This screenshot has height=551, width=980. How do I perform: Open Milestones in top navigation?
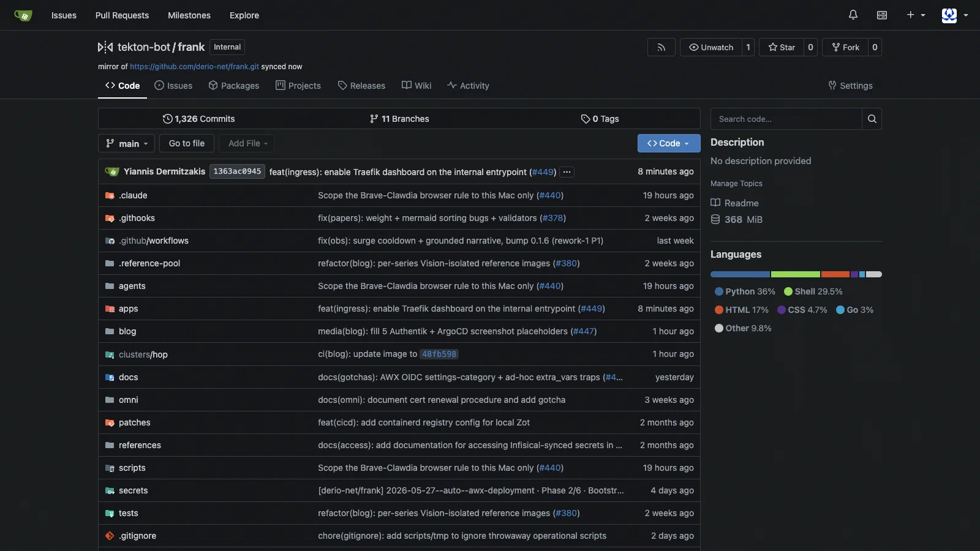pyautogui.click(x=189, y=15)
